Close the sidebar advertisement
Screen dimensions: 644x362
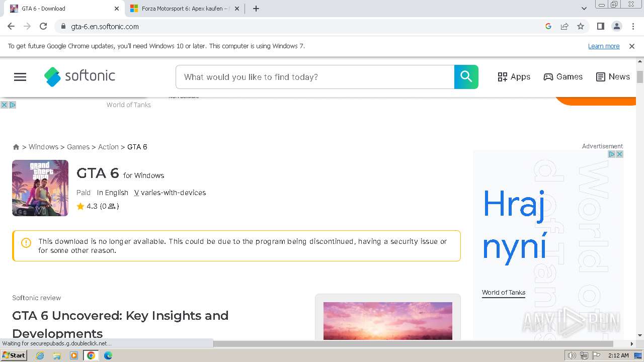point(620,154)
